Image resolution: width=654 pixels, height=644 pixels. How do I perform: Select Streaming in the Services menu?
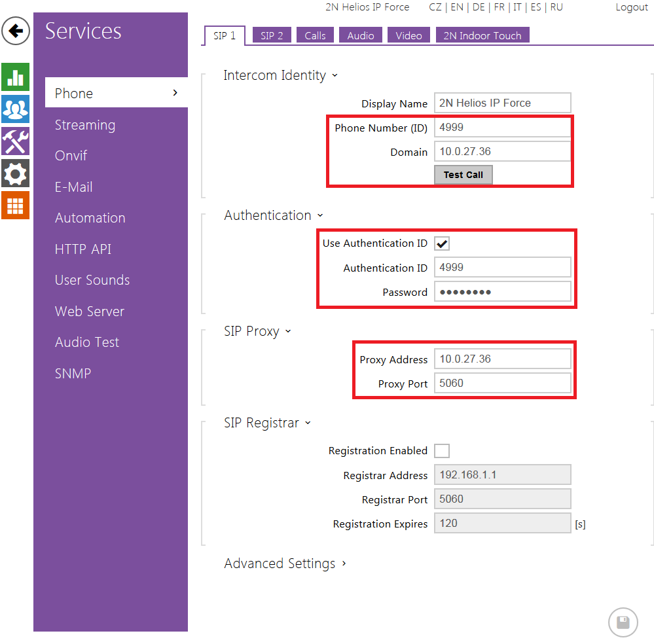tap(85, 125)
